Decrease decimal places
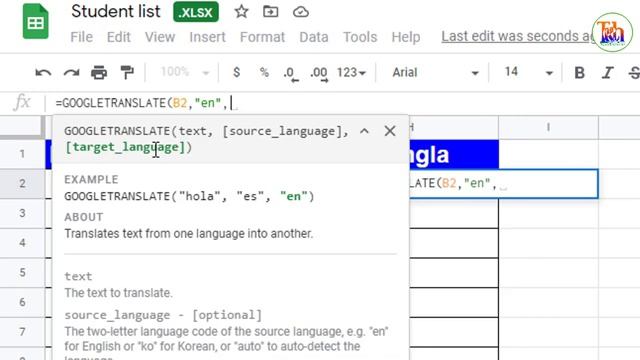Viewport: 640px width, 360px height. point(291,74)
